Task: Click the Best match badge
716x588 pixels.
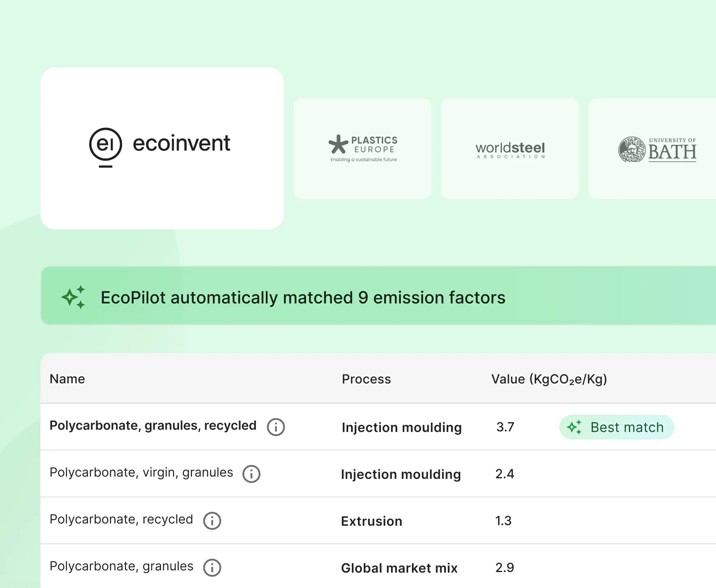Action: [x=616, y=427]
